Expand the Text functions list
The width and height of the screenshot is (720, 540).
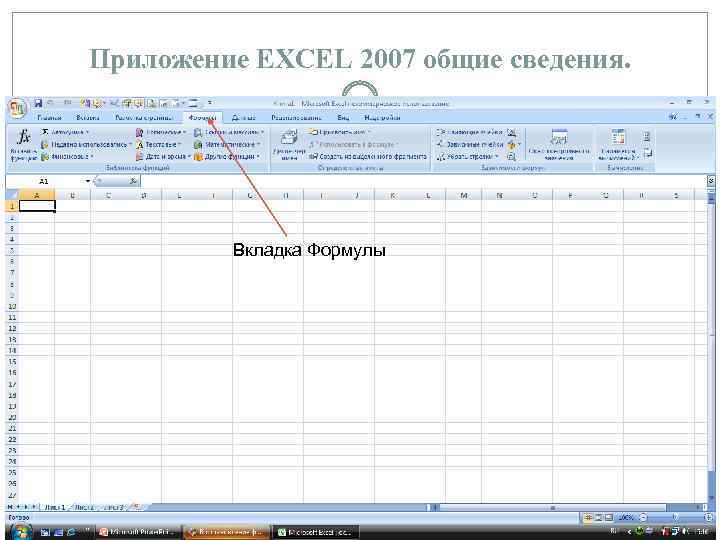pyautogui.click(x=159, y=145)
